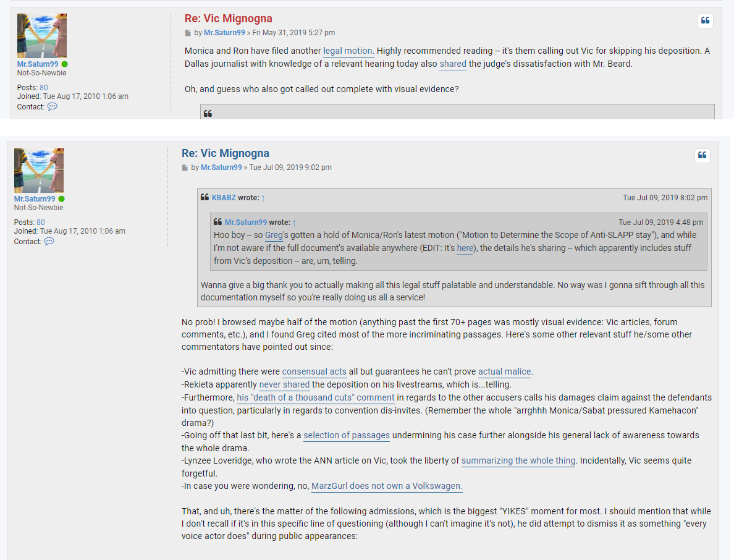Open the 'Greg' link in nested quote
Image resolution: width=734 pixels, height=560 pixels.
click(x=274, y=235)
